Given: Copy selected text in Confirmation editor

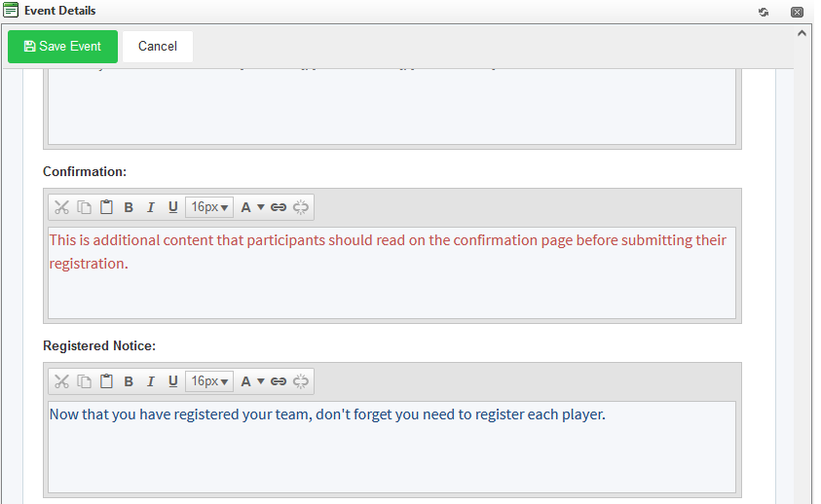Looking at the screenshot, I should point(85,207).
